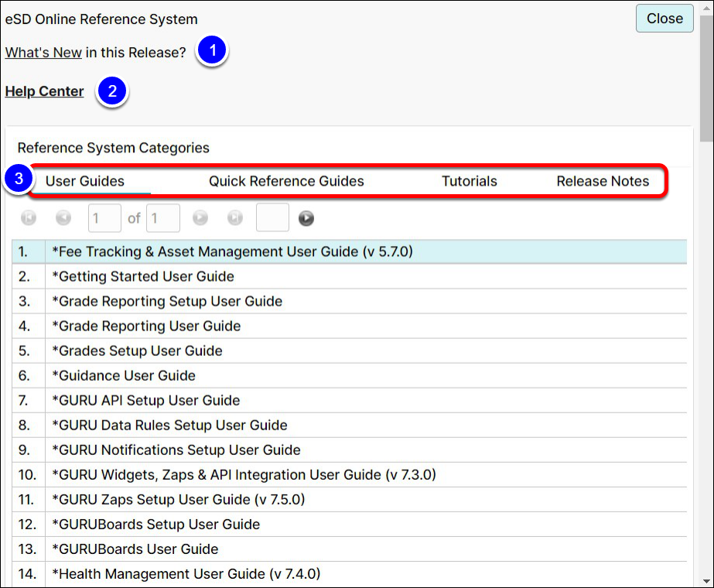Click the current page number field

coord(104,218)
